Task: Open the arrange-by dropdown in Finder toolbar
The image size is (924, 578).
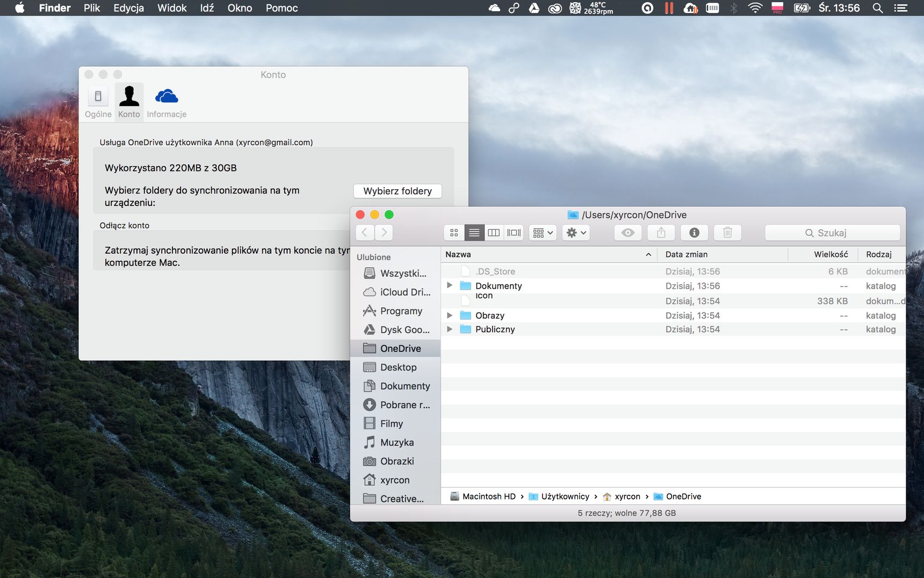Action: coord(543,233)
